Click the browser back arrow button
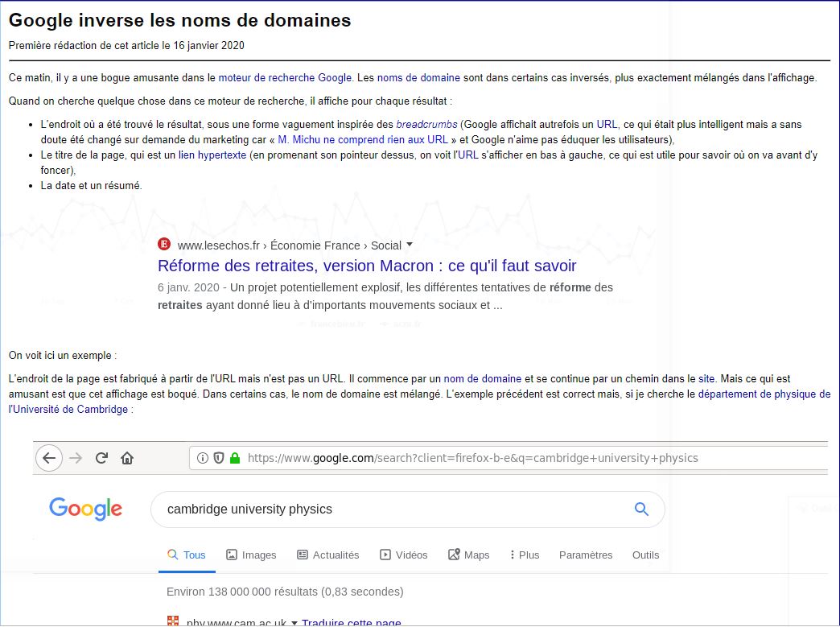 point(49,458)
